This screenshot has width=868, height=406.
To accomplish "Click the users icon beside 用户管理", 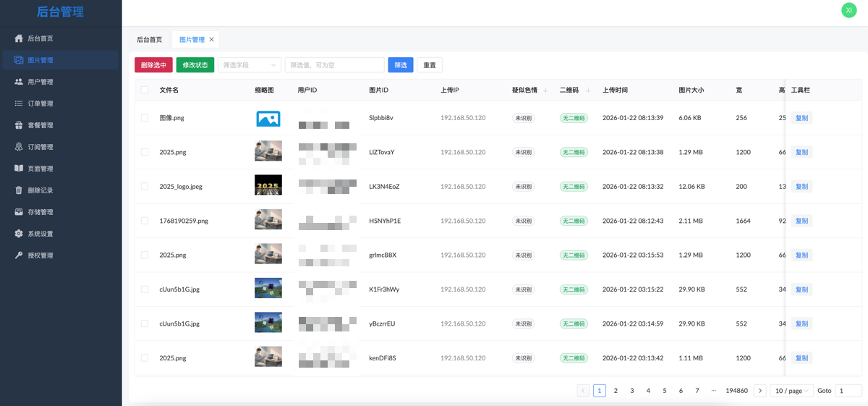I will (x=19, y=82).
